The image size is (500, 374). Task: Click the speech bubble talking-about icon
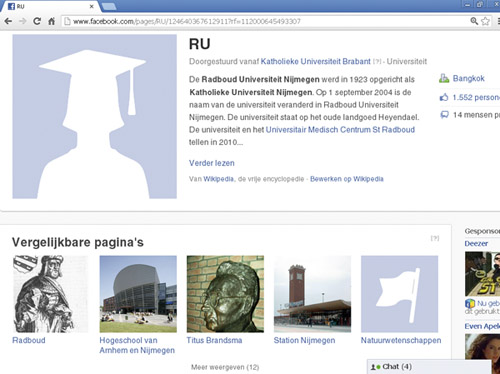[x=444, y=115]
